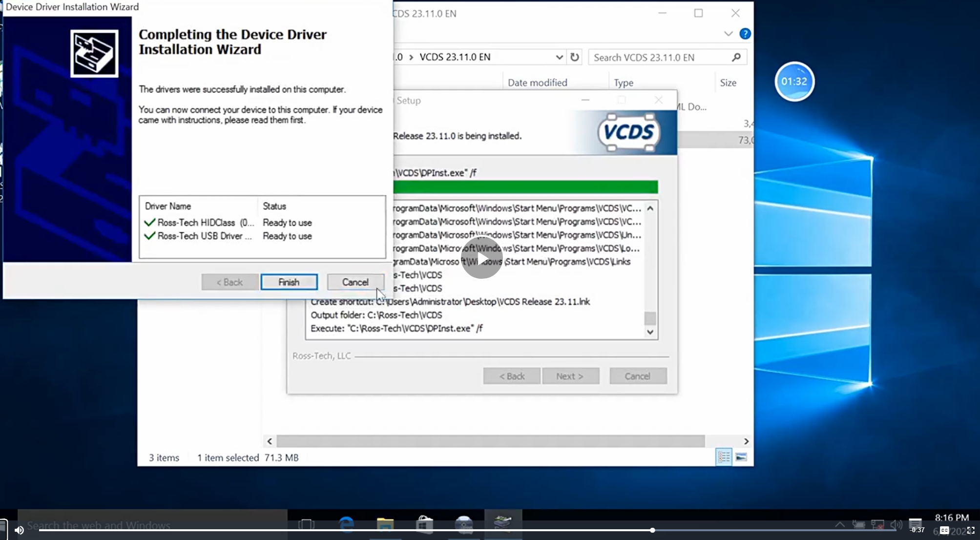Click the search magnifier icon in Explorer
The width and height of the screenshot is (980, 540).
click(x=736, y=57)
